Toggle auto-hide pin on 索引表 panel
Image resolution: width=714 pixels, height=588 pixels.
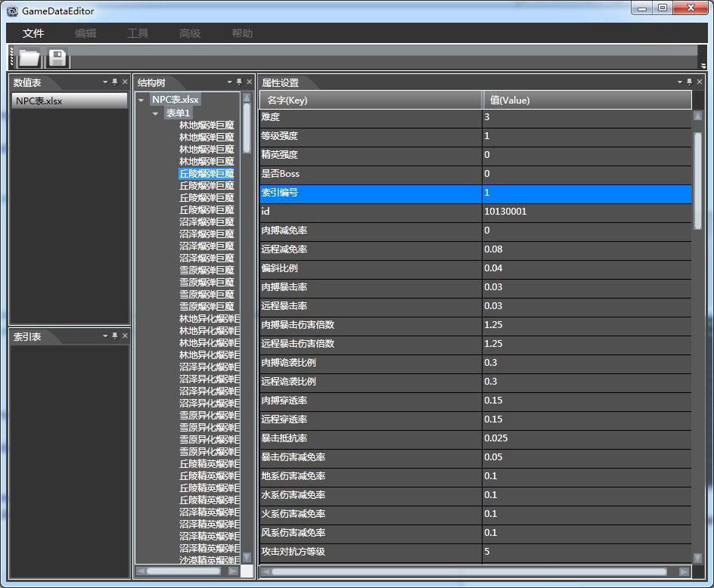point(115,336)
